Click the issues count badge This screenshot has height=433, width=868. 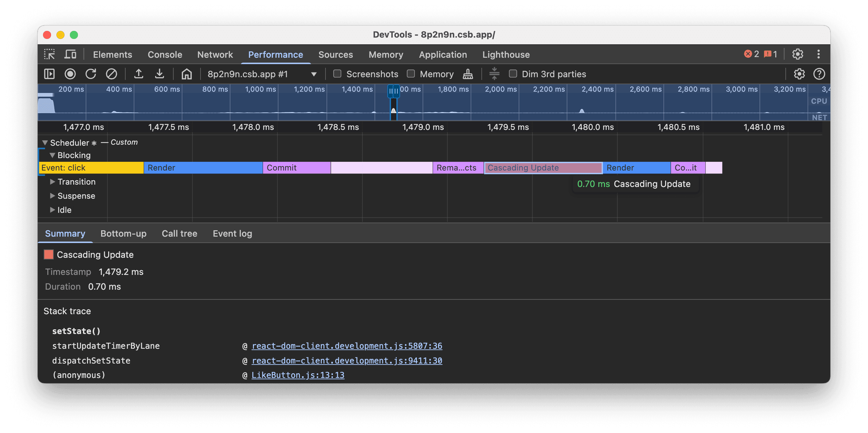770,54
